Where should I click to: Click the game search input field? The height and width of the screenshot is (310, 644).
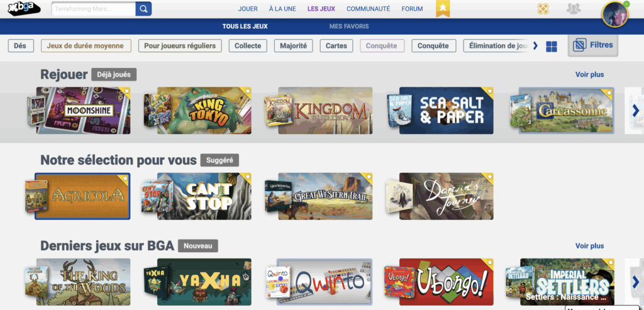[x=94, y=9]
